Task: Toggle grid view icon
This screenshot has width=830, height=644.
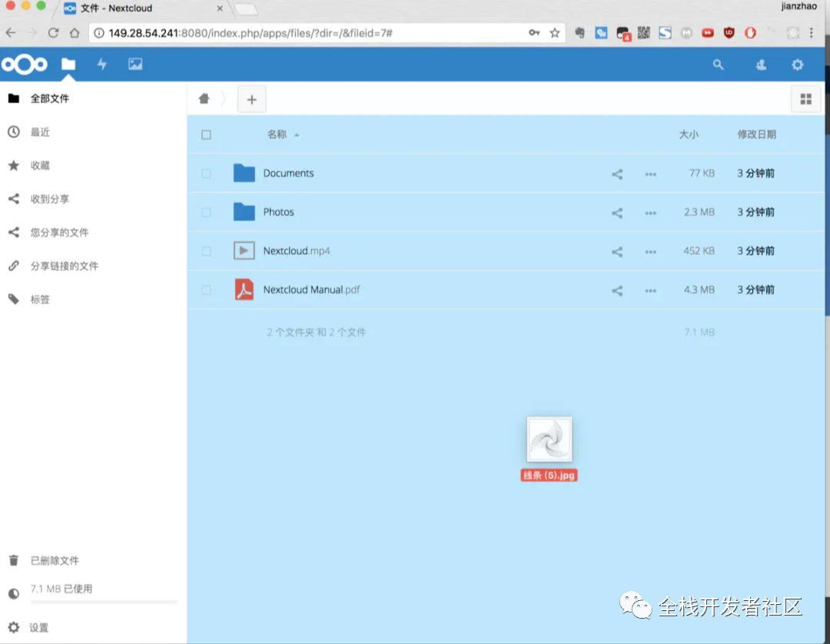Action: [x=805, y=99]
